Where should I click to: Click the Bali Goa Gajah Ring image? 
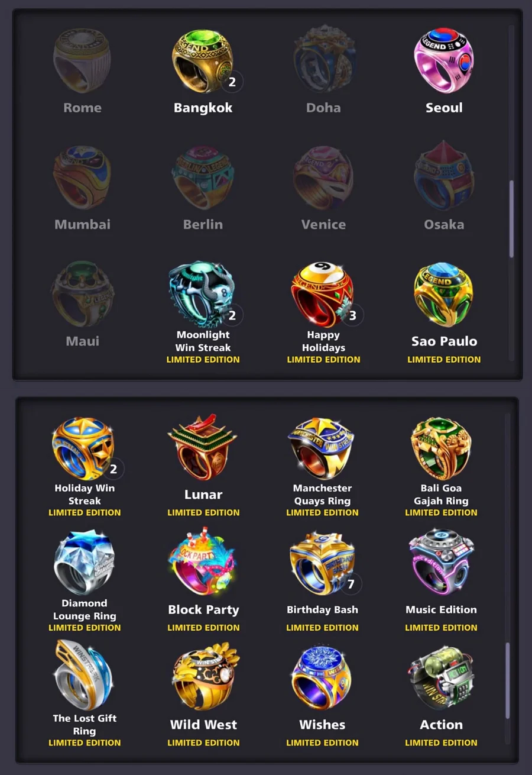[x=441, y=448]
